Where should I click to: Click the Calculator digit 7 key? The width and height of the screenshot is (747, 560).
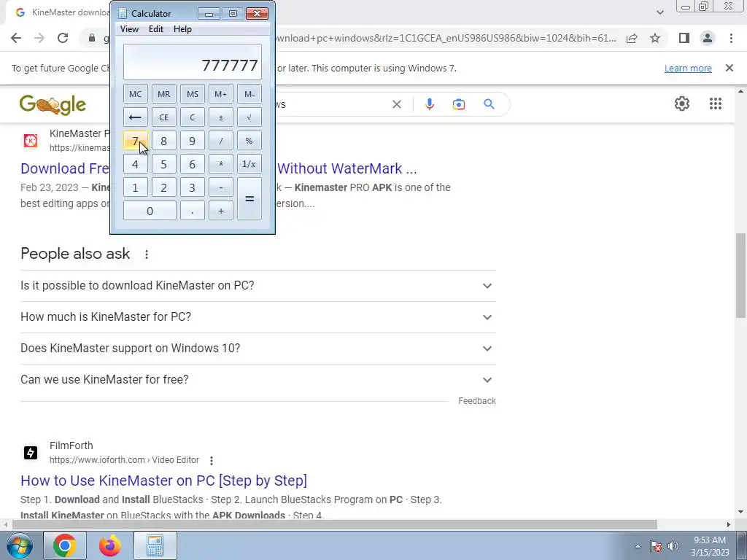[x=135, y=141]
